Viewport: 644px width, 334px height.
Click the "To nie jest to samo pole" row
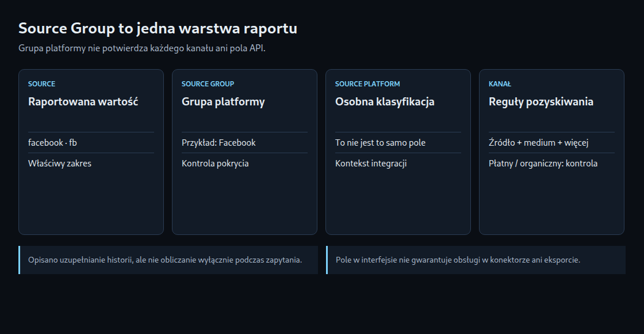coord(398,143)
